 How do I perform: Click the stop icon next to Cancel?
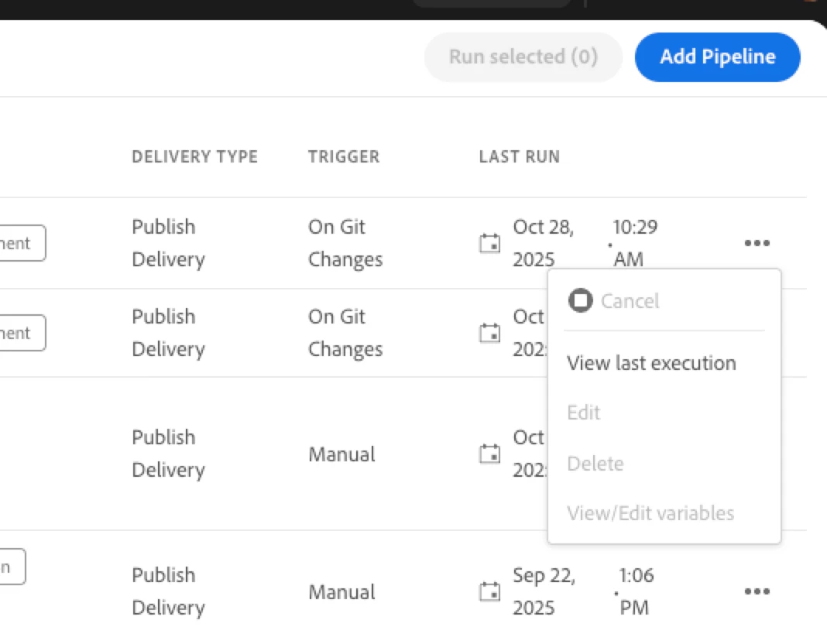(x=580, y=300)
